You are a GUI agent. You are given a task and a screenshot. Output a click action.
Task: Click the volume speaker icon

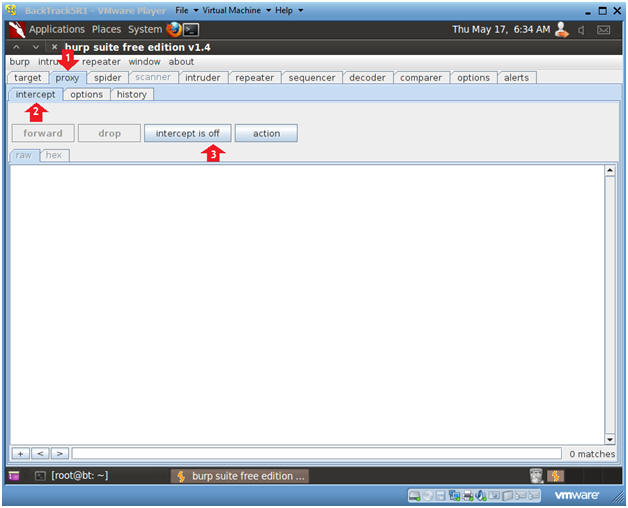(582, 30)
